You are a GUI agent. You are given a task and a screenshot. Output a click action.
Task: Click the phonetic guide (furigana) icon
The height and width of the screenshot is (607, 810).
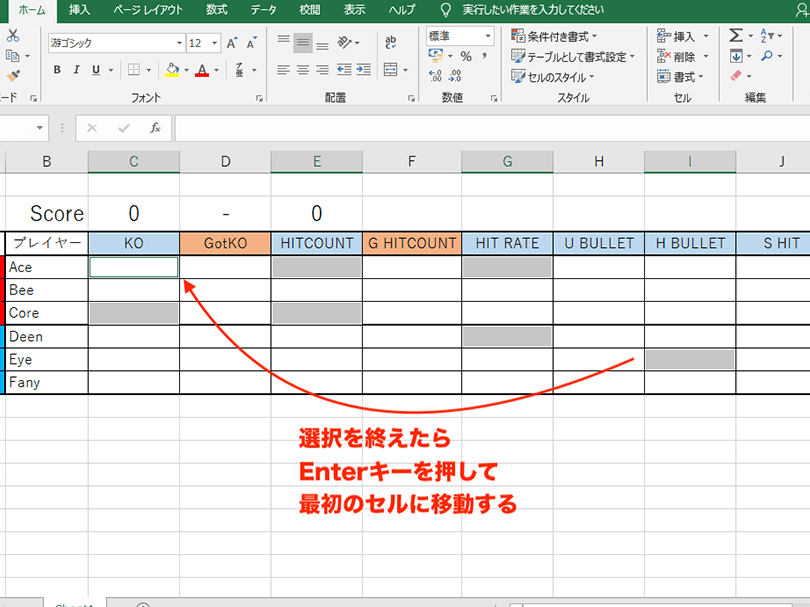pyautogui.click(x=239, y=70)
